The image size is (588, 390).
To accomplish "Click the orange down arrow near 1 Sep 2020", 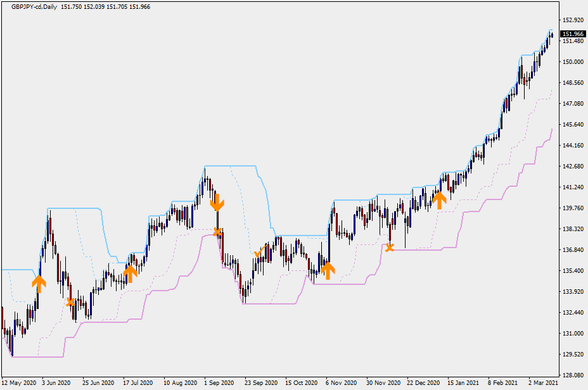I will tap(217, 203).
